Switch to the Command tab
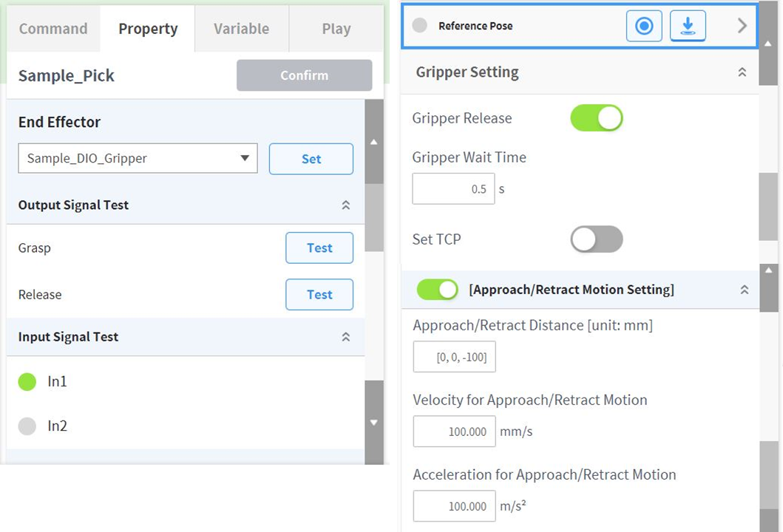Screen dimensions: 783x532 [x=53, y=29]
